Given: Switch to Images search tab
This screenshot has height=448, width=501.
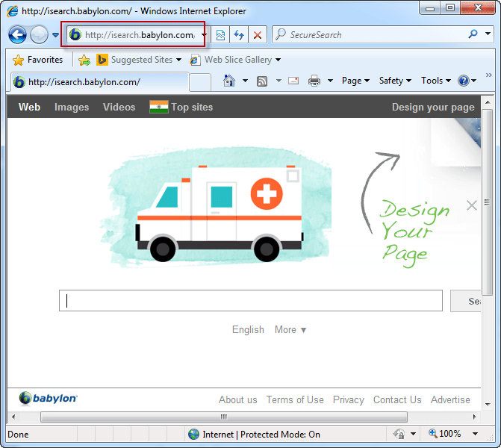Looking at the screenshot, I should click(x=72, y=107).
